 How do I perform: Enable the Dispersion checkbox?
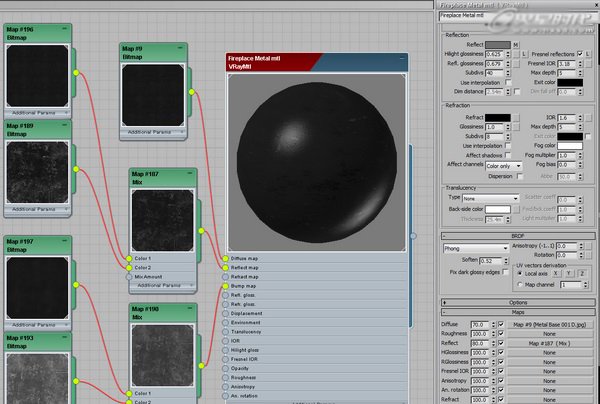click(x=520, y=176)
